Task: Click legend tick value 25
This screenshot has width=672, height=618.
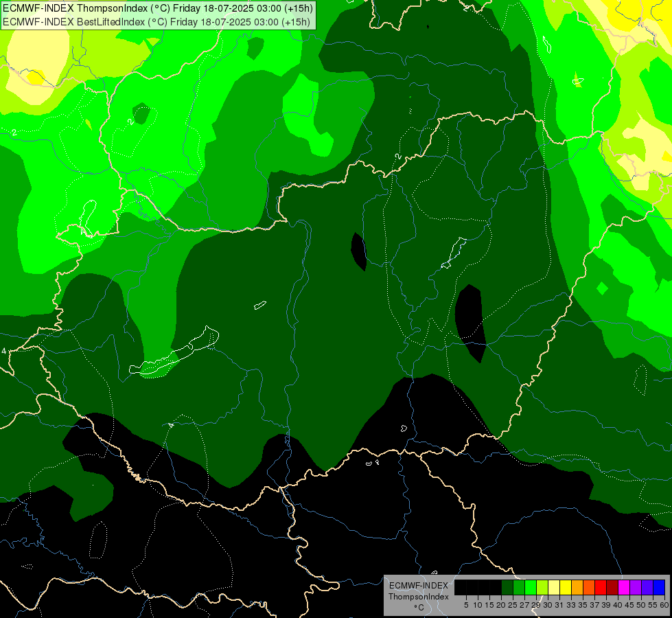Action: pos(513,605)
